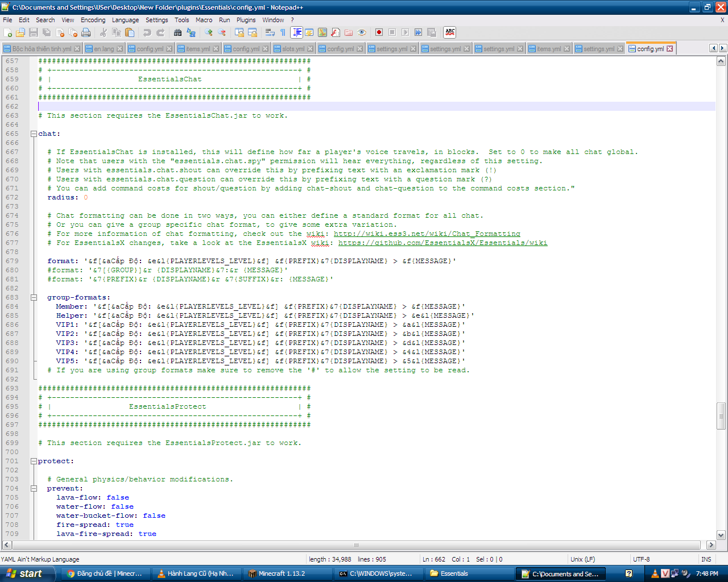Switch to the en.lang tab
The width and height of the screenshot is (728, 582).
104,49
